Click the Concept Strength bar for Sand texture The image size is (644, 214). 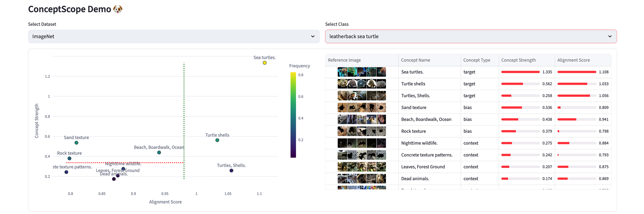pos(520,108)
